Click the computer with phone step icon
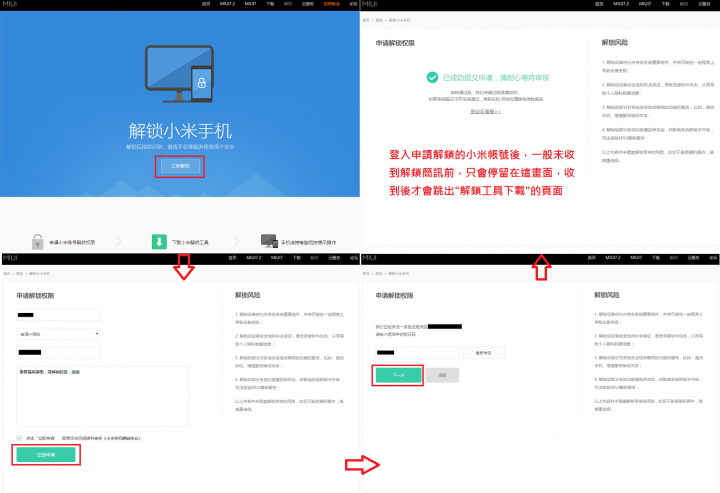720x493 pixels. [269, 241]
